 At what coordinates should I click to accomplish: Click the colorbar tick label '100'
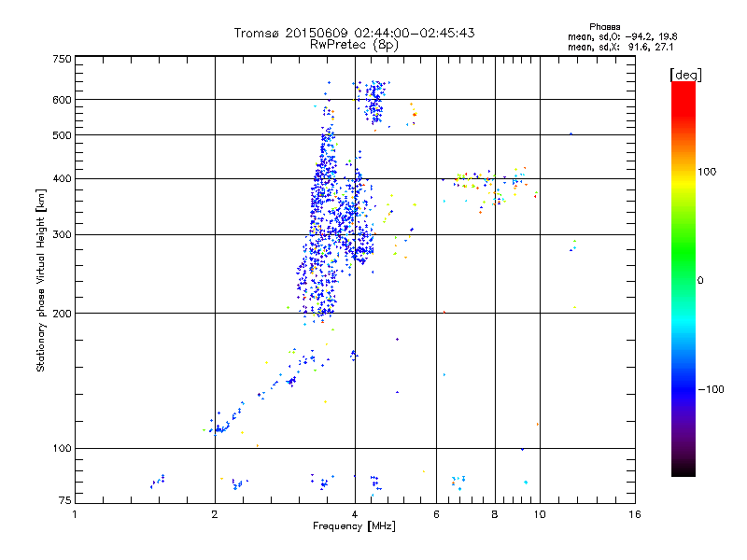pos(707,172)
